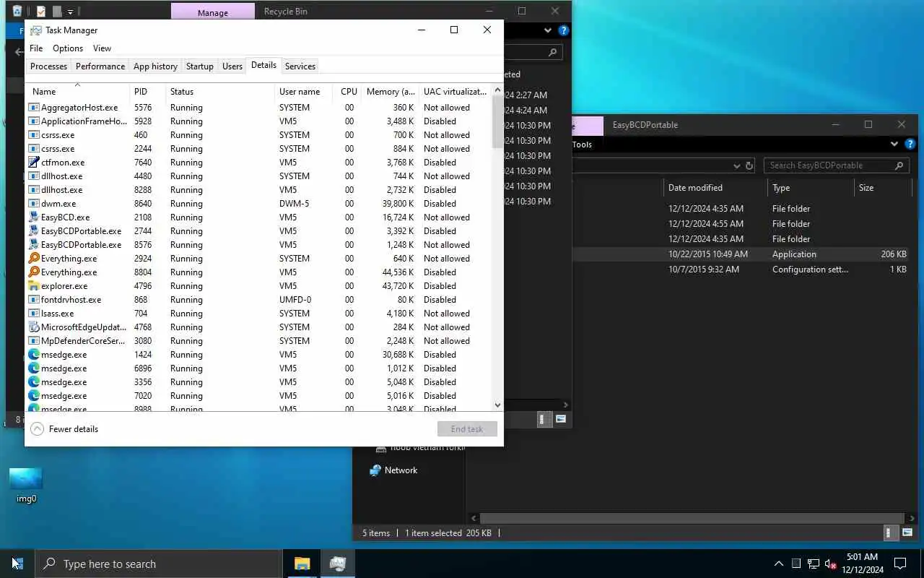
Task: Click the lsass.exe process icon
Action: tap(34, 313)
